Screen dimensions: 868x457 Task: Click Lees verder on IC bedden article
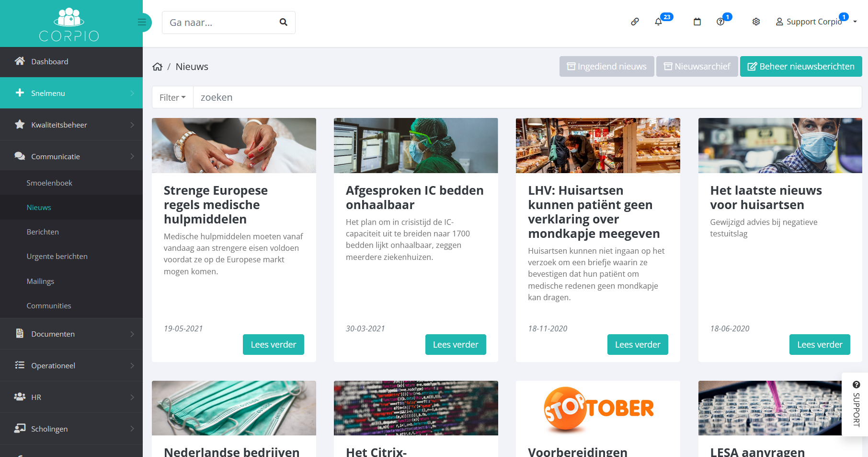pyautogui.click(x=456, y=344)
